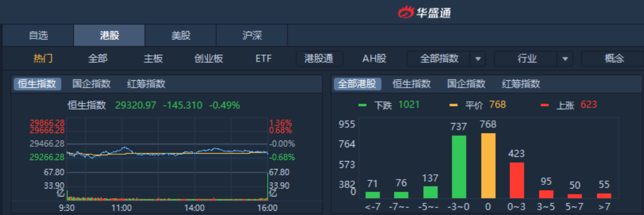Switch to the 自选 tab
This screenshot has width=644, height=215.
point(38,36)
